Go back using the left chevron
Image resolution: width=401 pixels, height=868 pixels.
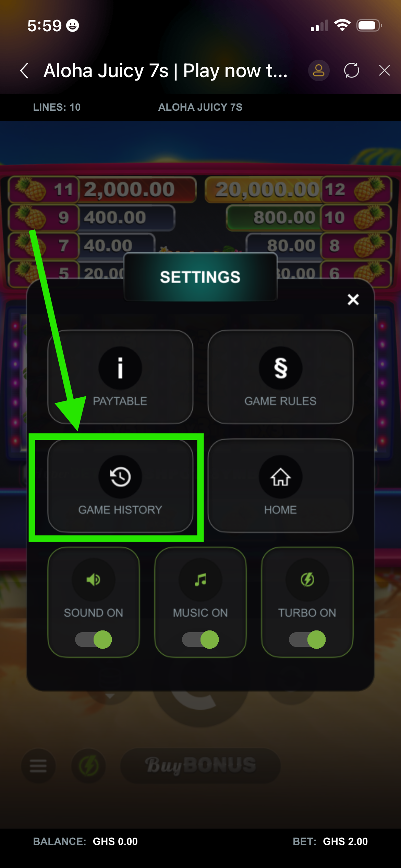point(24,71)
